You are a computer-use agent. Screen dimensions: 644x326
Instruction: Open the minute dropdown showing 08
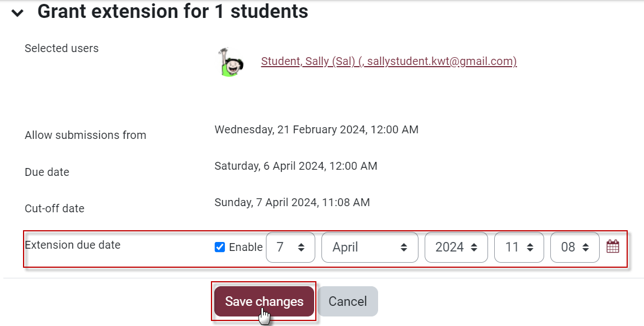coord(574,247)
